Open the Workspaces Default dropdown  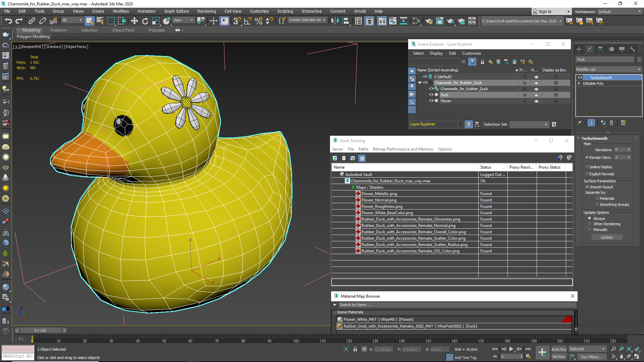(620, 12)
